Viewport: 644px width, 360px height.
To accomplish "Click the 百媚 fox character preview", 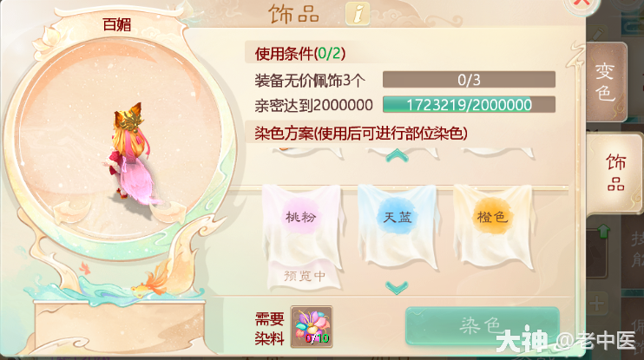I will pyautogui.click(x=128, y=156).
